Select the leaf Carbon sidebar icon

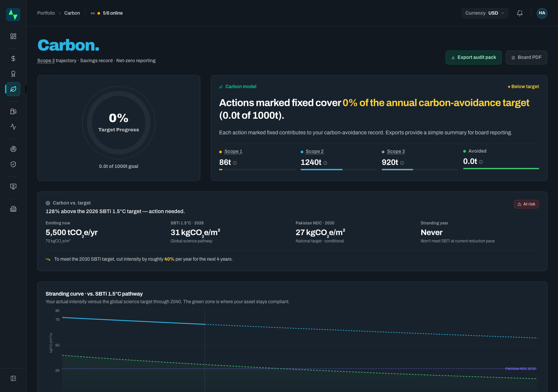[13, 89]
